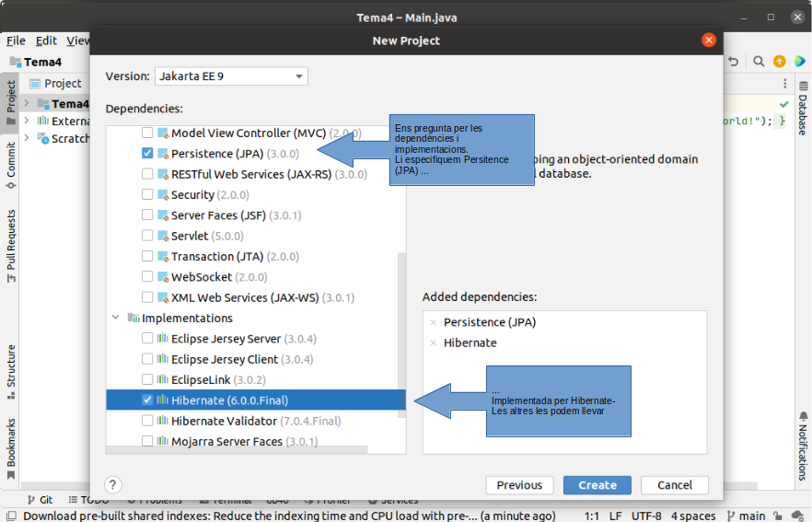The width and height of the screenshot is (812, 522).
Task: Open the Project tool window tab
Action: pyautogui.click(x=10, y=101)
